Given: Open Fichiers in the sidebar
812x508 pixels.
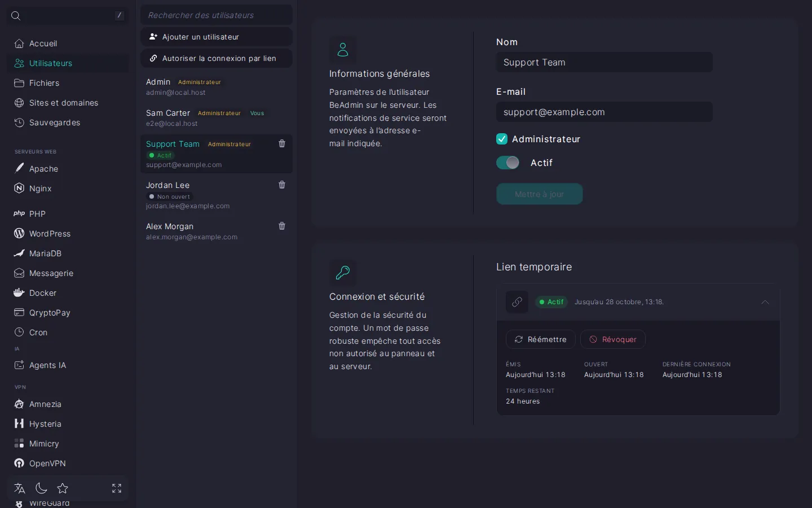Looking at the screenshot, I should (68, 83).
